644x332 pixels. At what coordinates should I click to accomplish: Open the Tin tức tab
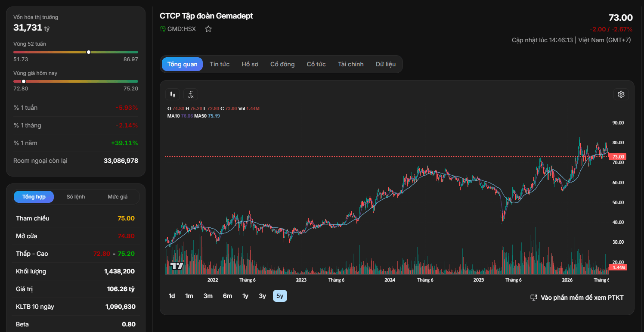pyautogui.click(x=220, y=64)
